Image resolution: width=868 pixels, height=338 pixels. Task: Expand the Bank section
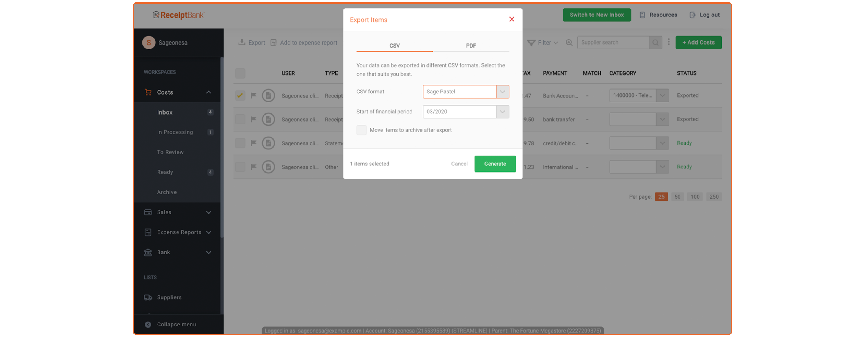pos(208,253)
